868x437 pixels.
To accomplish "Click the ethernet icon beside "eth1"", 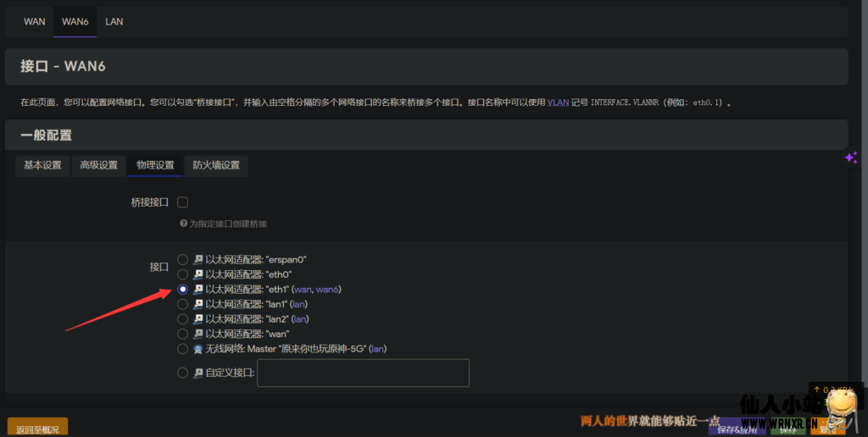I will (198, 290).
